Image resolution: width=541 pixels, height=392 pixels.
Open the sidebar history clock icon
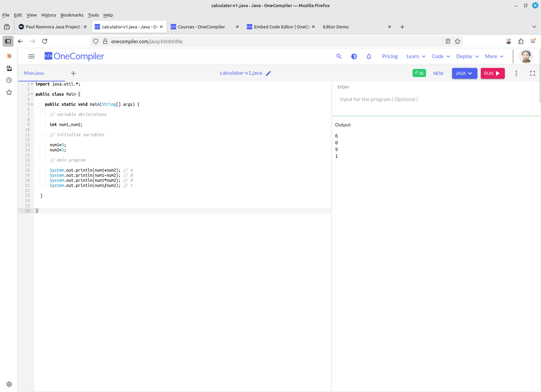[9, 80]
